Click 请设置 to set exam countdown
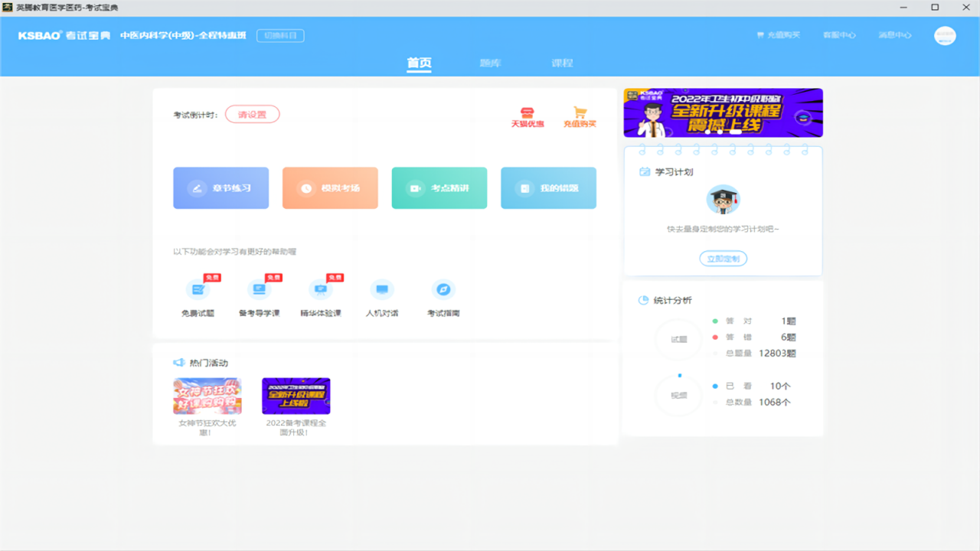Screen dimensions: 980x551 coord(252,113)
